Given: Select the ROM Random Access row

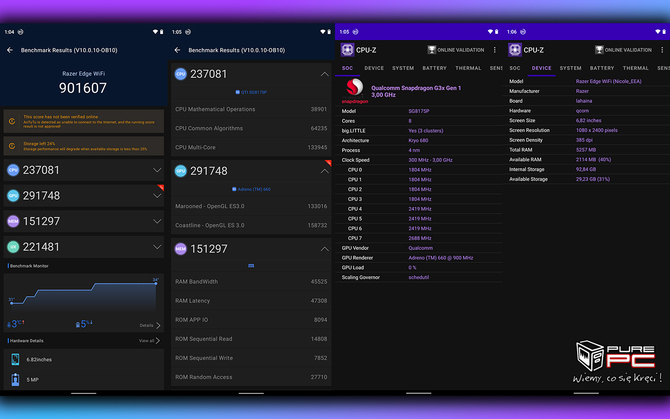Looking at the screenshot, I should pyautogui.click(x=251, y=377).
